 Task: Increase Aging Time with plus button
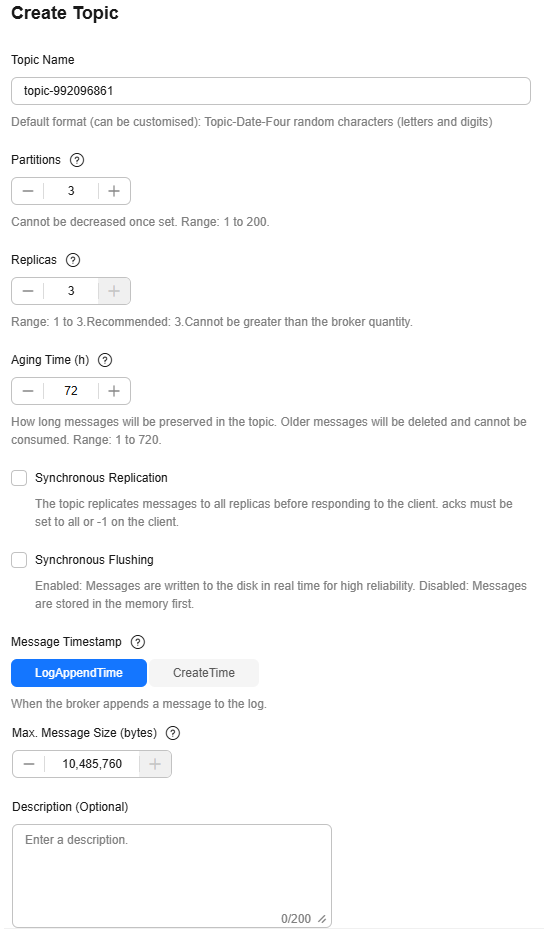click(x=114, y=391)
